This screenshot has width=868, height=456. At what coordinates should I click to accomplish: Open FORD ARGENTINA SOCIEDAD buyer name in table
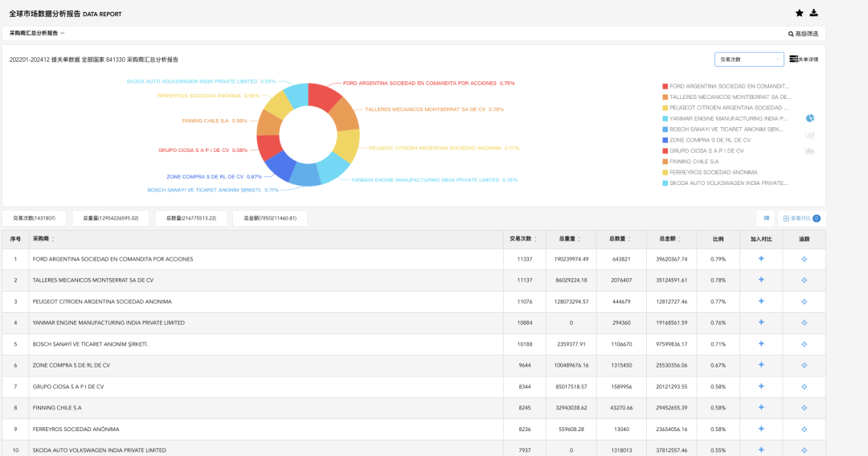[x=113, y=259]
